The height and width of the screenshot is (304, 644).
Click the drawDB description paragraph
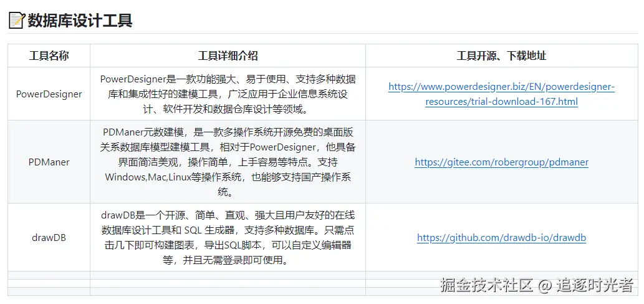pyautogui.click(x=228, y=238)
